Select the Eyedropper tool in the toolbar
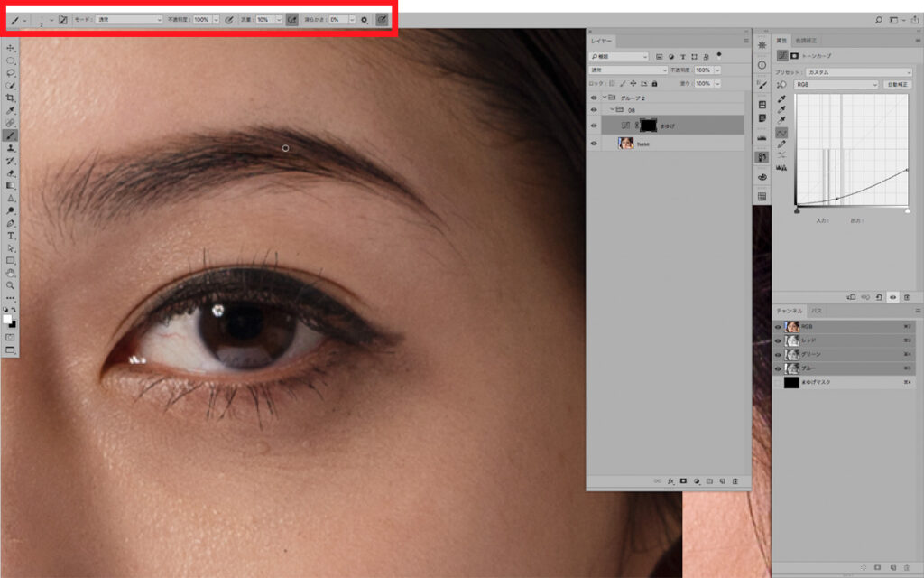 [x=11, y=110]
